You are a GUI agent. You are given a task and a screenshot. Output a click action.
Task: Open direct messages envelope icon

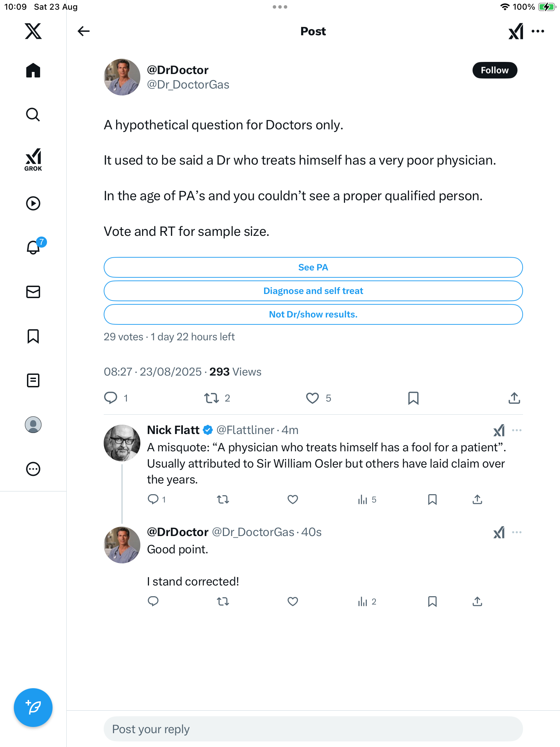33,292
